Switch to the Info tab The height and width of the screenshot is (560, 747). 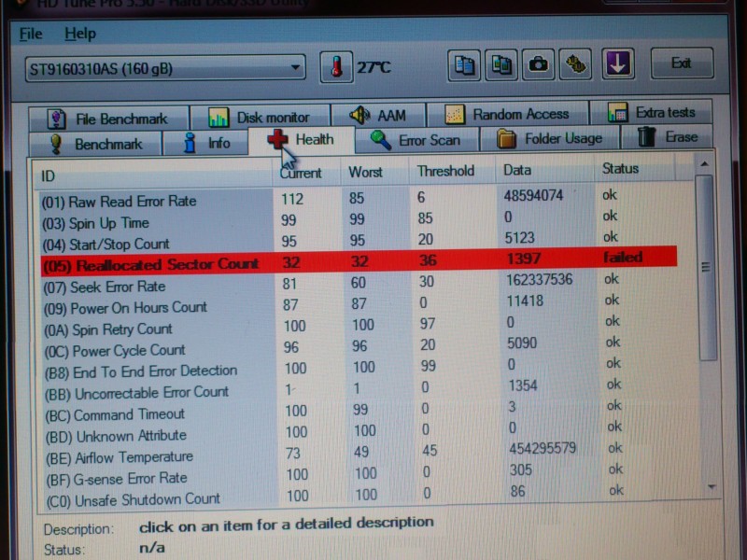[206, 143]
